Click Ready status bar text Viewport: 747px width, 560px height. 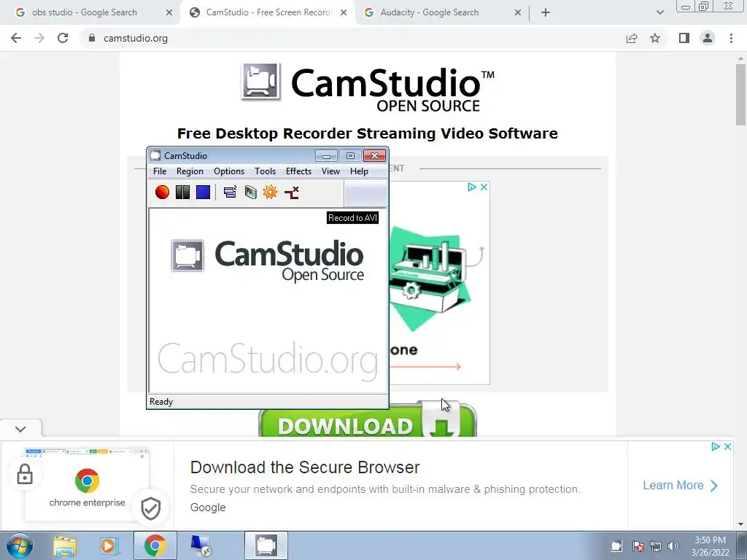(x=161, y=402)
